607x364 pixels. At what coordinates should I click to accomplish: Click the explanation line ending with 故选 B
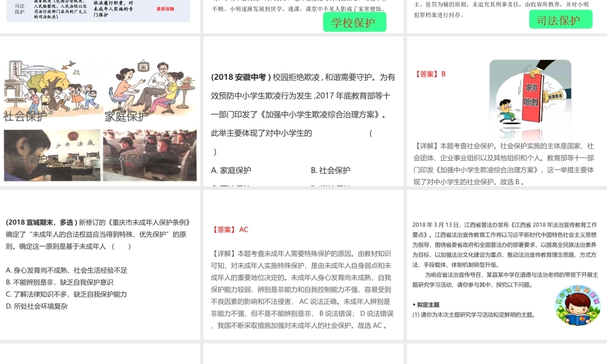469,182
